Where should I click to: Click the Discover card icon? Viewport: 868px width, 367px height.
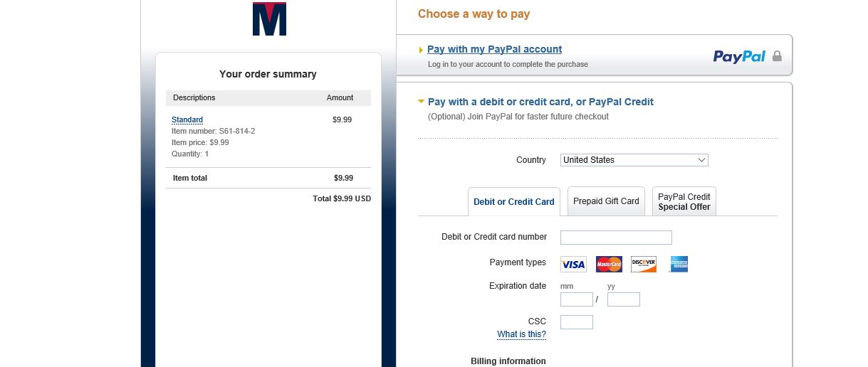[x=644, y=265]
